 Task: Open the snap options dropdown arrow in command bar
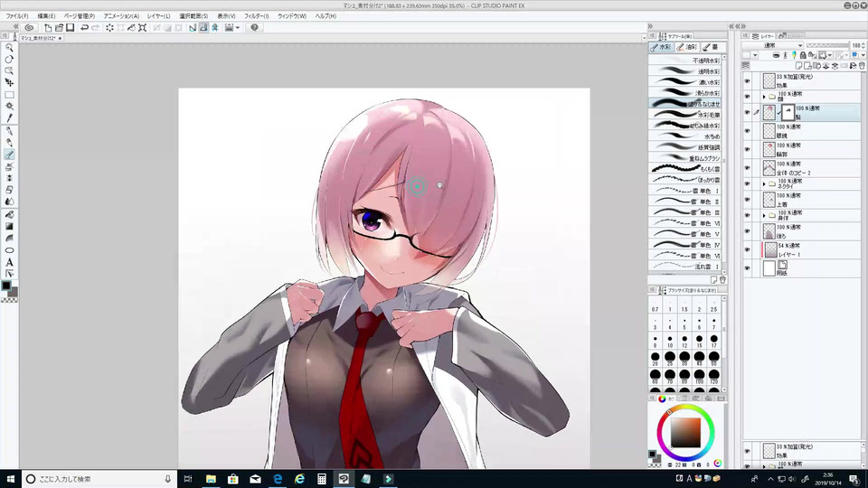pos(238,28)
